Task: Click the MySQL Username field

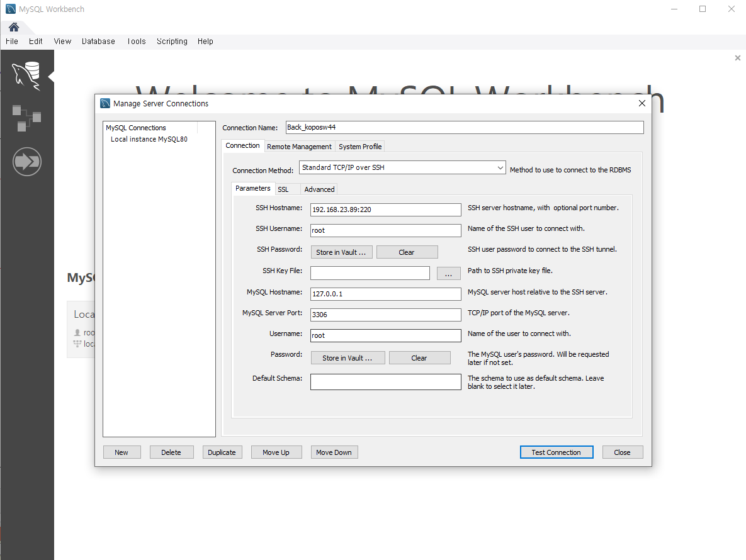Action: coord(385,335)
